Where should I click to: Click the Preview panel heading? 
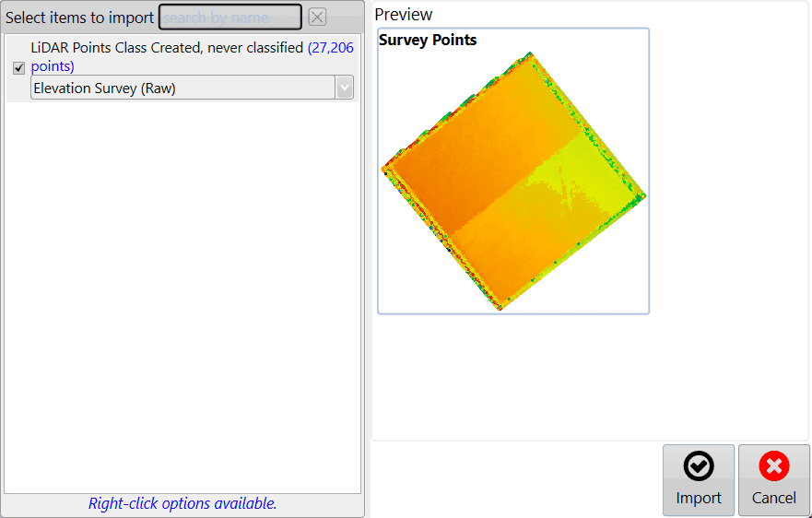(x=404, y=15)
